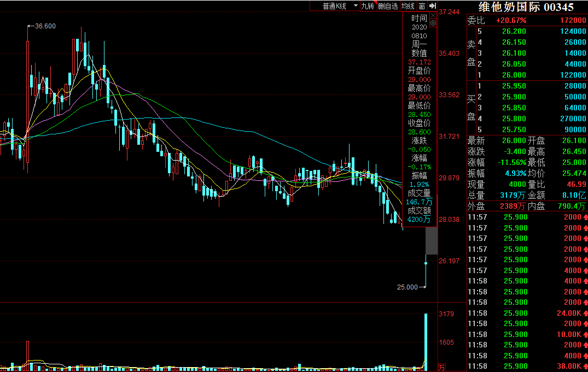Select the 九转 indicator button
The width and height of the screenshot is (588, 372).
pyautogui.click(x=368, y=6)
